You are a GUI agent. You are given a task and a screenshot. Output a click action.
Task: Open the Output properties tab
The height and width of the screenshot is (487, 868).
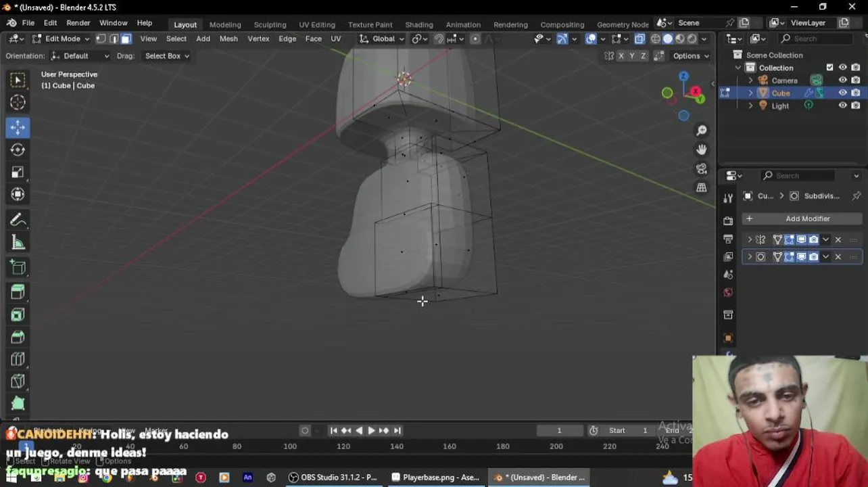[728, 239]
